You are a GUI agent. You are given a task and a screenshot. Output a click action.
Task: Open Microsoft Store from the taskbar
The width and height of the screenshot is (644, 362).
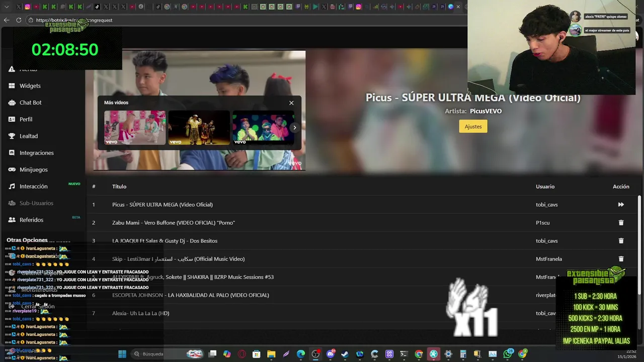pyautogui.click(x=256, y=354)
